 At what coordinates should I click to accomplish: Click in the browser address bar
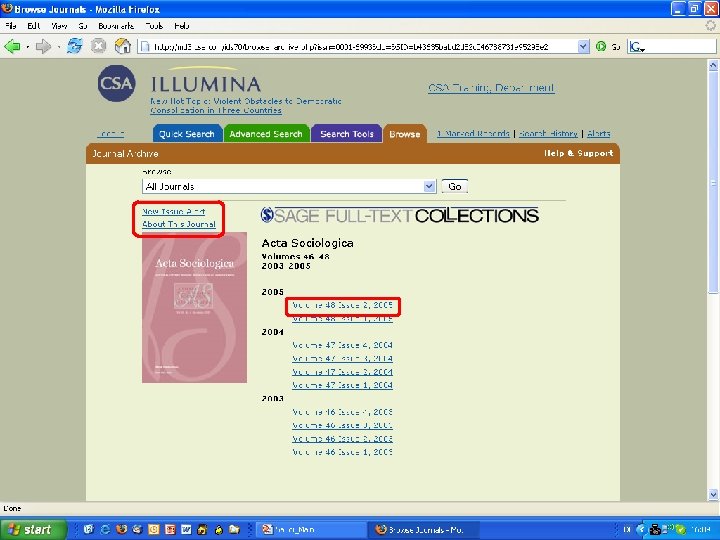(358, 46)
